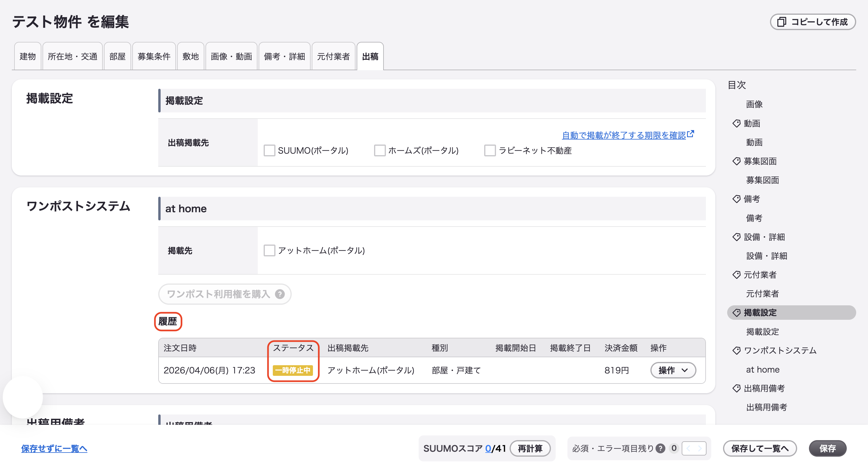Click tag icon beside 元付業者 in 目次

pyautogui.click(x=736, y=274)
